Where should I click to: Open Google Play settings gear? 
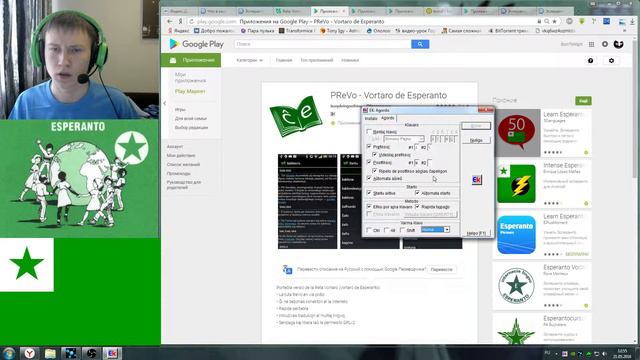[611, 60]
